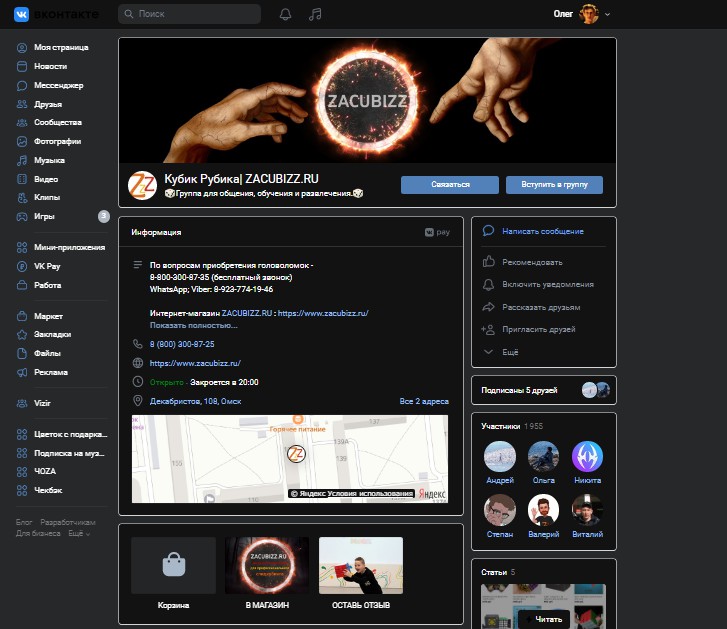This screenshot has height=629, width=727.
Task: Go to Новости in sidebar
Action: [50, 66]
